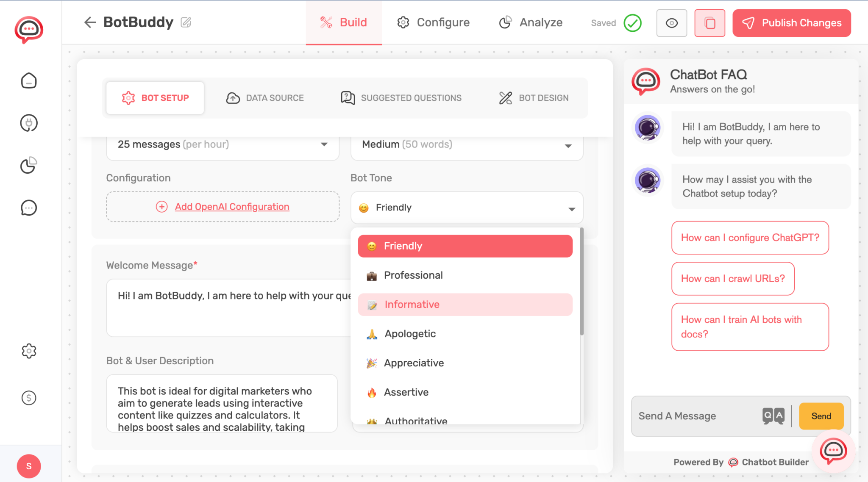Open the Data Source tab
This screenshot has height=482, width=868.
click(265, 98)
